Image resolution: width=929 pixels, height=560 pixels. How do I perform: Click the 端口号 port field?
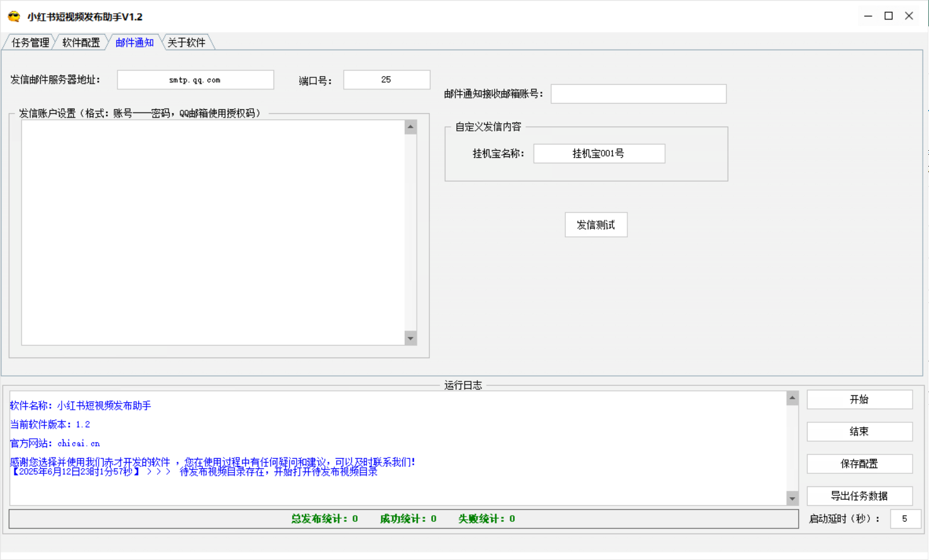[x=387, y=80]
